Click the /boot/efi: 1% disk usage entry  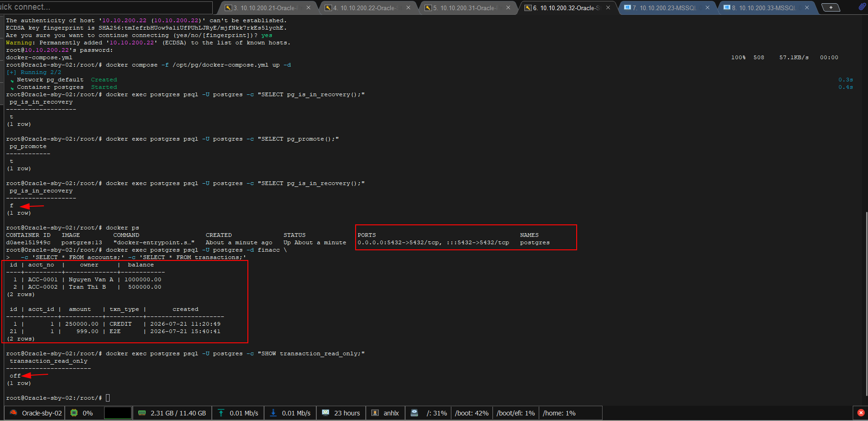tap(516, 413)
